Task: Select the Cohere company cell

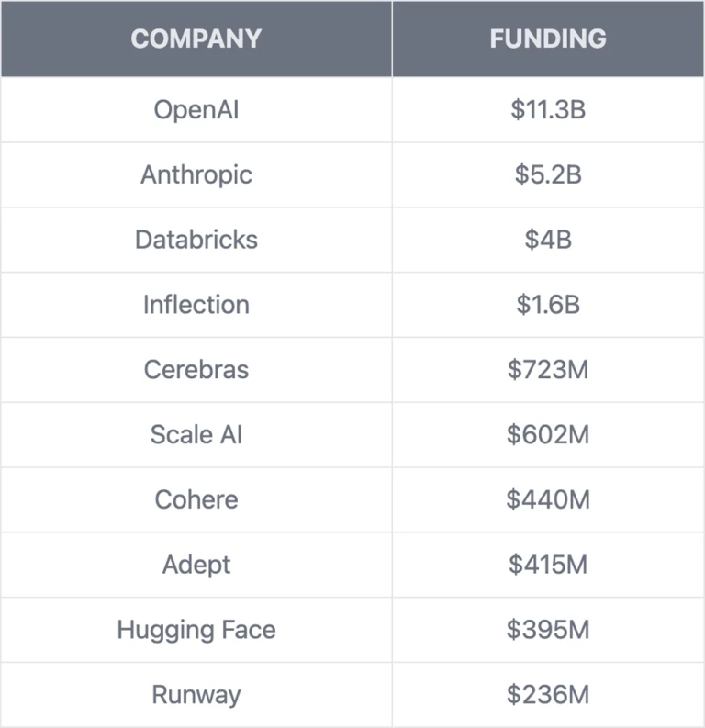Action: pos(196,500)
